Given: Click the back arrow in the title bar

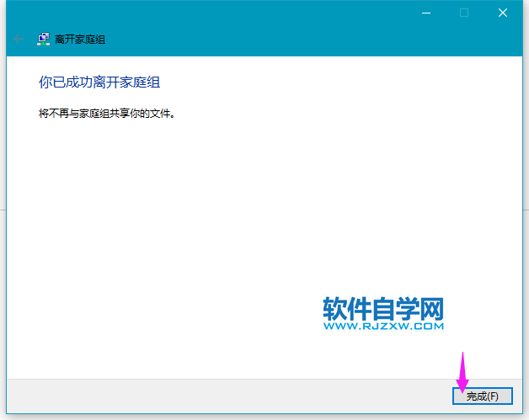Looking at the screenshot, I should click(x=19, y=39).
